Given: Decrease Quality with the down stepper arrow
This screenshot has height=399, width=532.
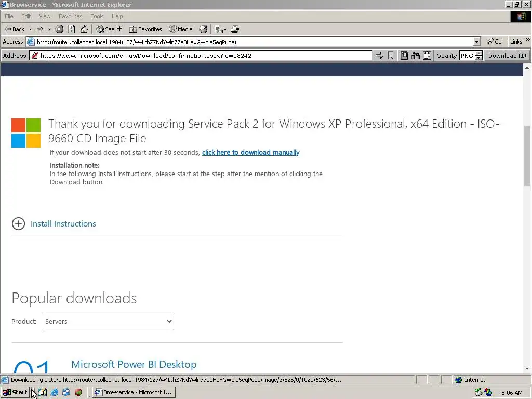Looking at the screenshot, I should click(478, 58).
